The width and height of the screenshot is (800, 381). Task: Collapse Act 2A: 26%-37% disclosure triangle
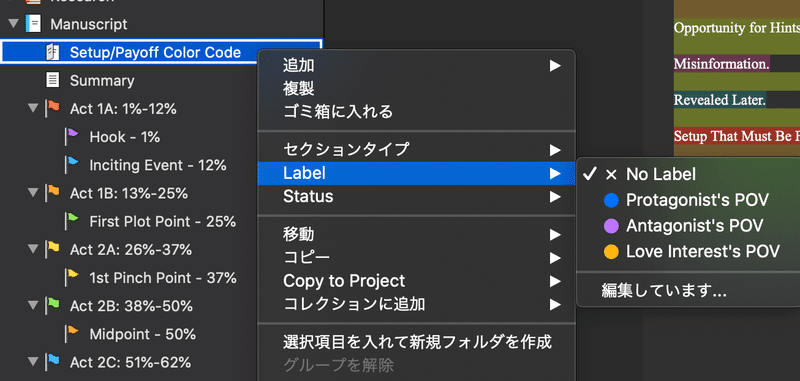click(x=33, y=249)
